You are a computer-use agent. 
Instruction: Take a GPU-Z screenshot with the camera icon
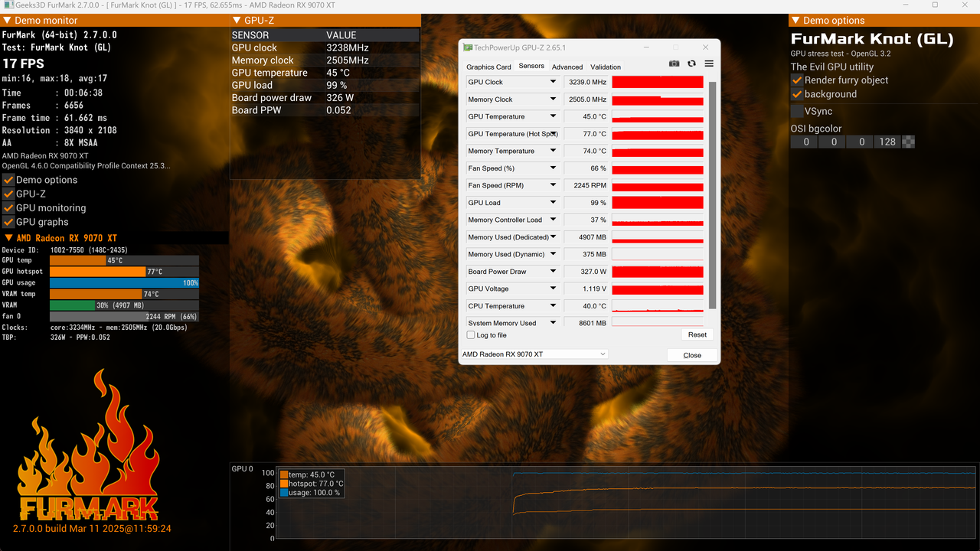click(674, 64)
